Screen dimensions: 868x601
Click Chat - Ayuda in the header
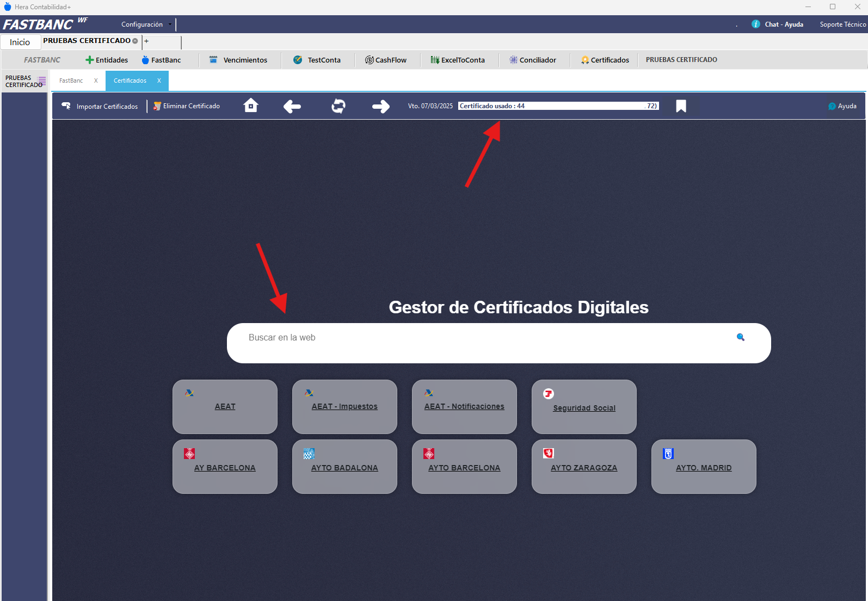[784, 24]
